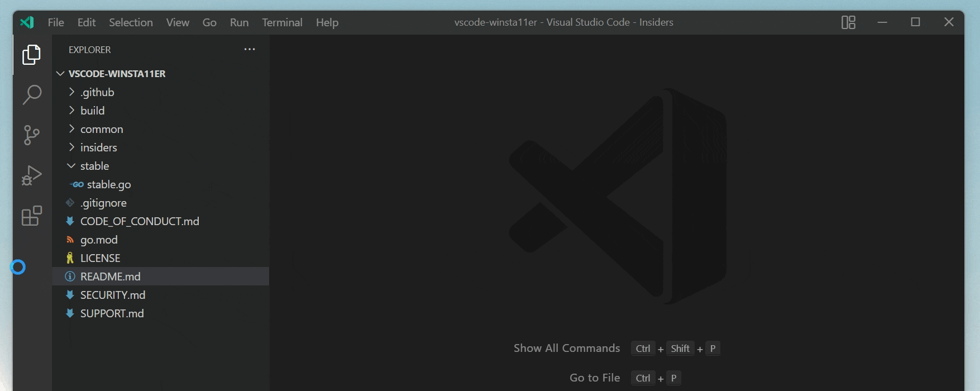Open SUPPORT.md file name
The width and height of the screenshot is (980, 391).
pos(112,313)
